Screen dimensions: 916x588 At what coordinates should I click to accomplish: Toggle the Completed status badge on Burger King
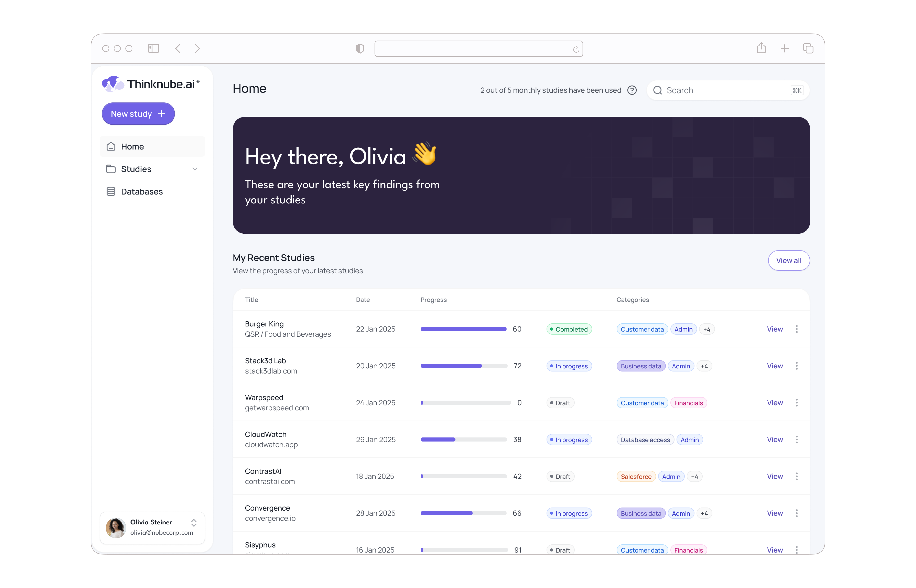[569, 329]
